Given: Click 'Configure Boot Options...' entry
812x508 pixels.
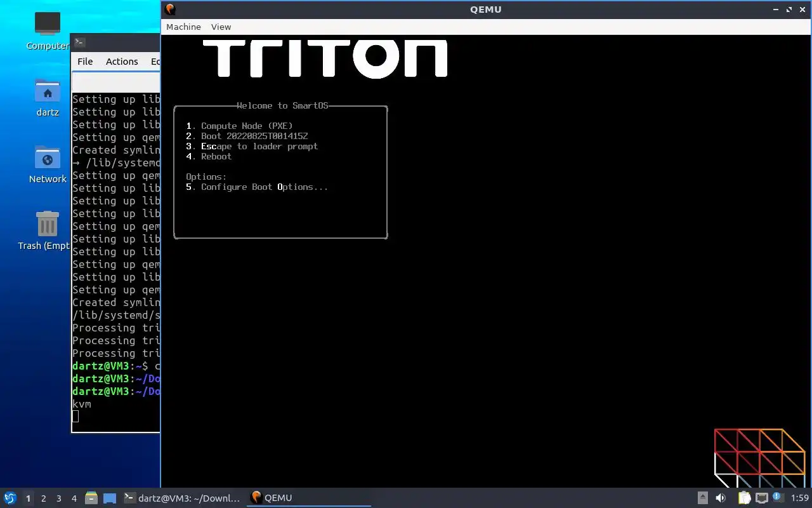Looking at the screenshot, I should 265,187.
